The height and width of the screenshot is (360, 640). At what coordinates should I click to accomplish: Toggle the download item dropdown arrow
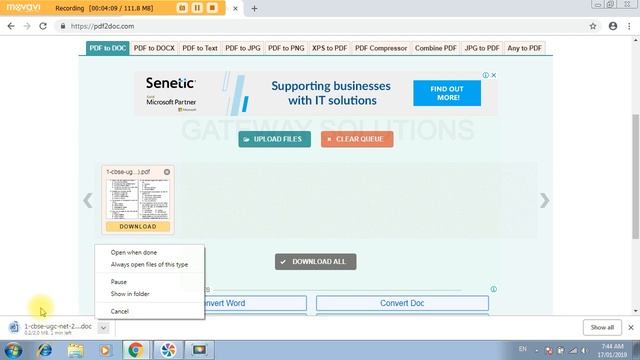pos(104,328)
